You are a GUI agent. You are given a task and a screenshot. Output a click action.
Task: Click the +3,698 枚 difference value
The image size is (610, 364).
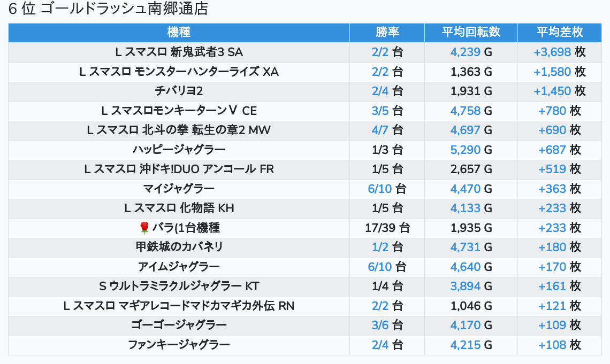click(x=559, y=52)
